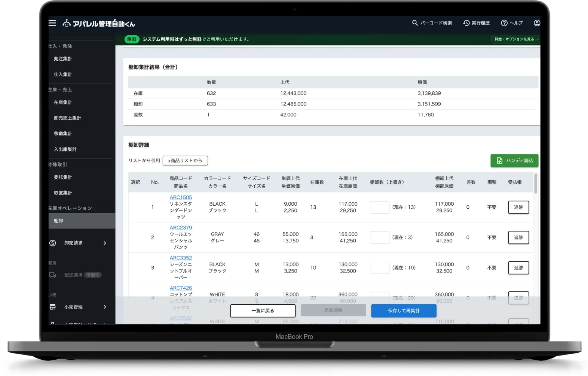Click 棚卸数 input field for row 1

point(379,207)
